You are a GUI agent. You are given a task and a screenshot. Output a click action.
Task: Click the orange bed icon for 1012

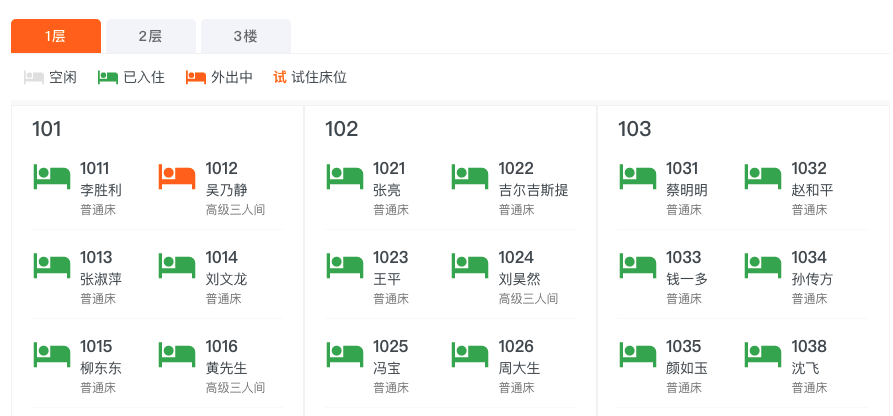point(177,177)
